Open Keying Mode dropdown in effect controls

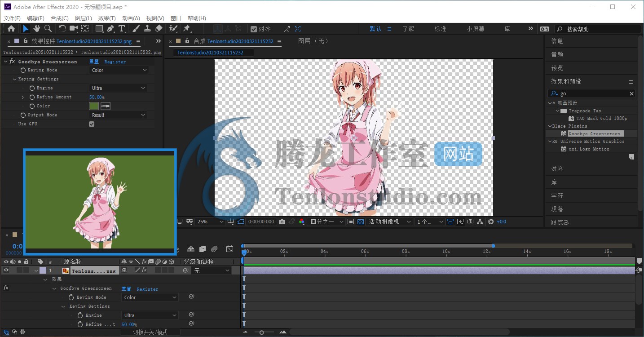[119, 70]
